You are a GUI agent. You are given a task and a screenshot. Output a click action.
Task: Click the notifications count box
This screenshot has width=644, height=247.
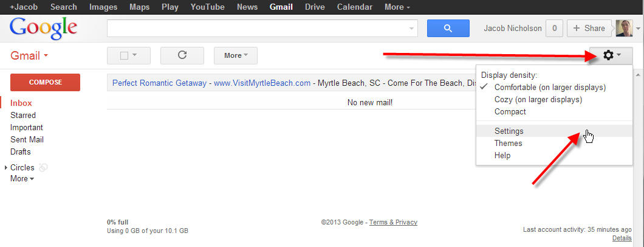coord(553,28)
